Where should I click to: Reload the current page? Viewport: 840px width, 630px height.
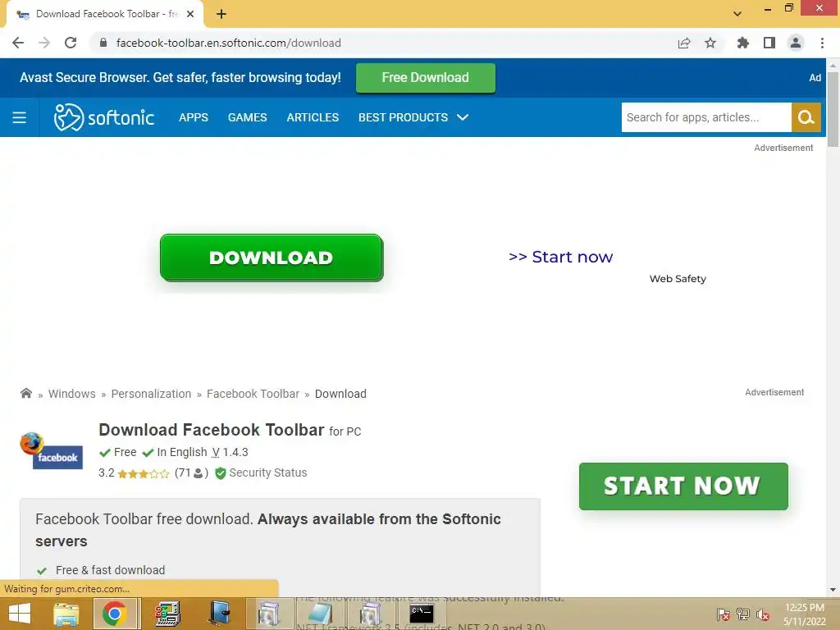tap(71, 43)
